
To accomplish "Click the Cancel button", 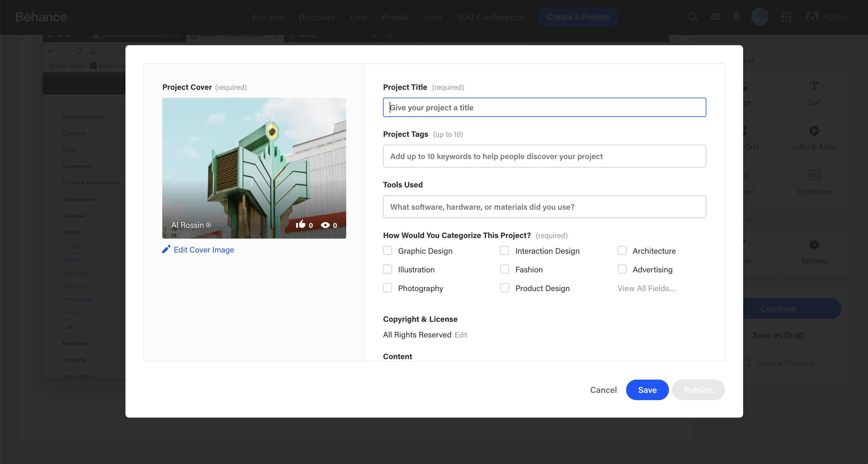I will pos(604,390).
